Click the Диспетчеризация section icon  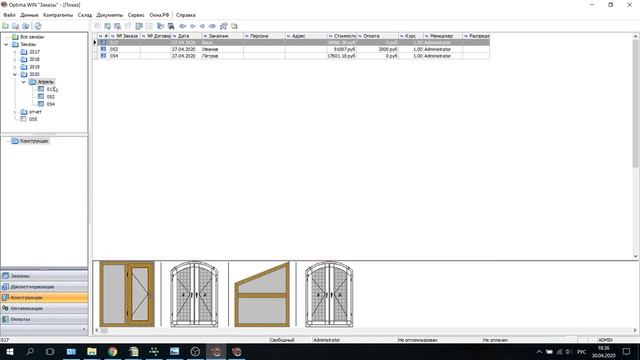(x=5, y=287)
